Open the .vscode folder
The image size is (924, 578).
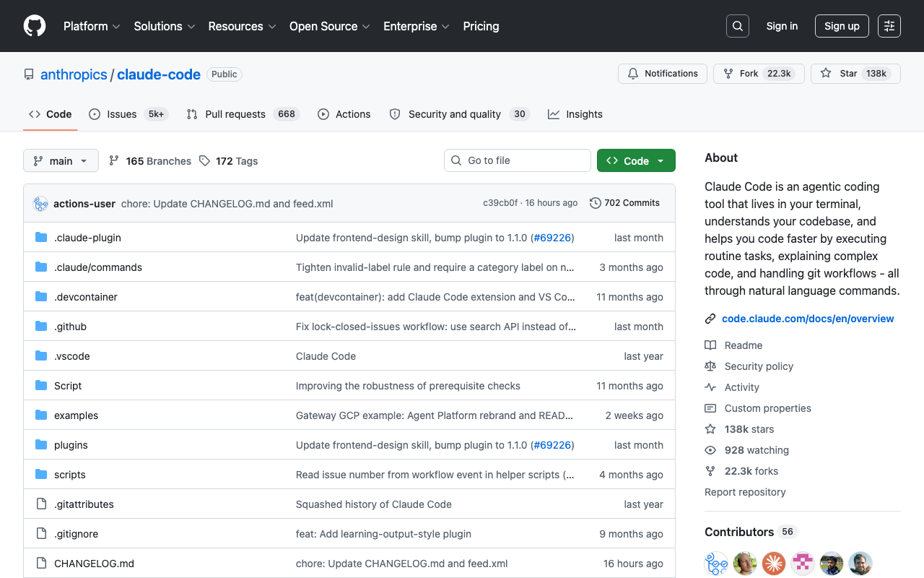[x=72, y=356]
